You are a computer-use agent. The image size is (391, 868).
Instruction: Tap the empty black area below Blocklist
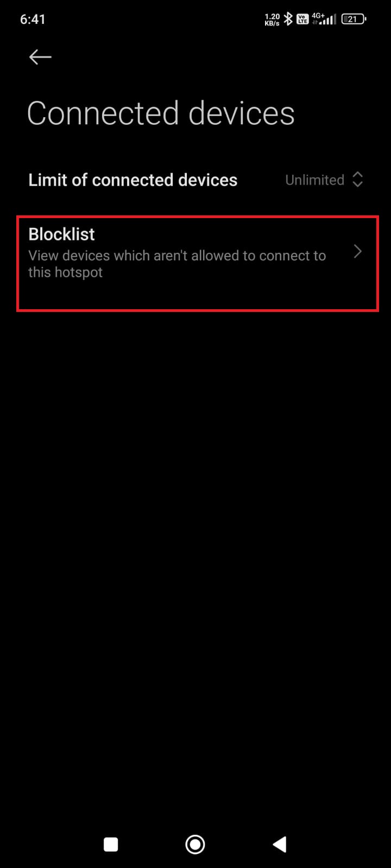pos(195,542)
